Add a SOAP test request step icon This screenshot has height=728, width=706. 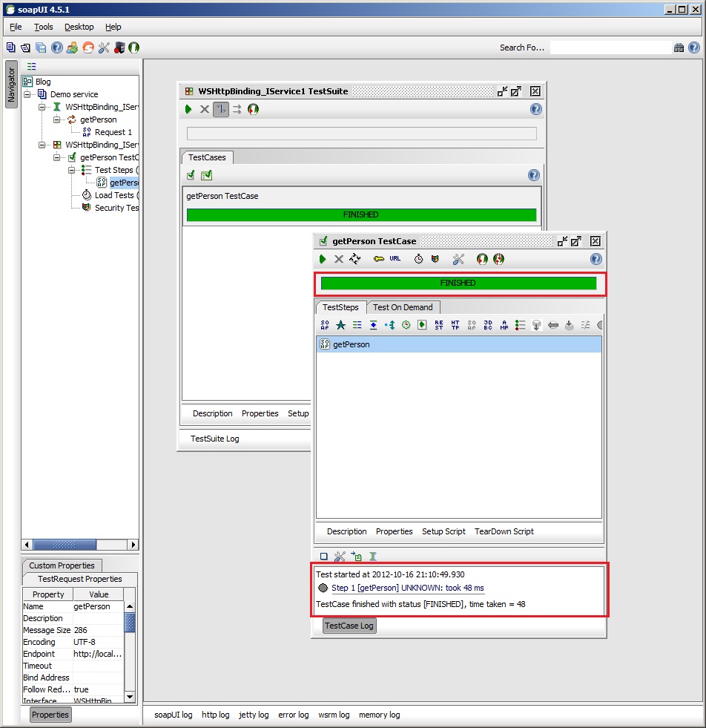point(325,325)
